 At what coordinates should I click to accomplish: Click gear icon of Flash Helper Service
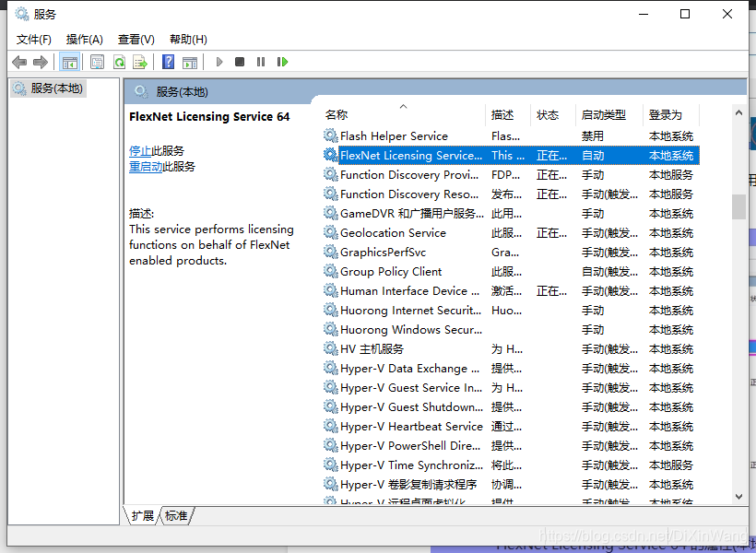pos(330,135)
